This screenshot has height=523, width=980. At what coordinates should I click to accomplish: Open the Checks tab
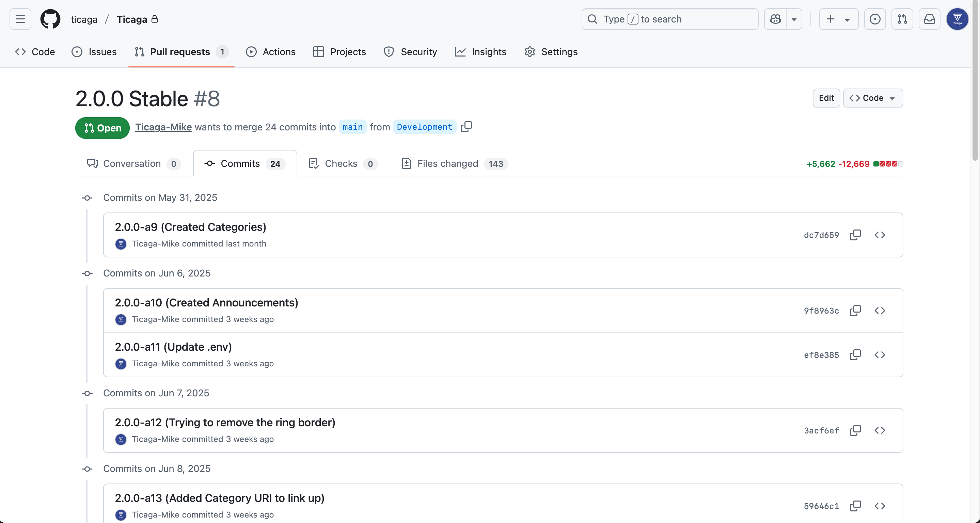coord(343,163)
